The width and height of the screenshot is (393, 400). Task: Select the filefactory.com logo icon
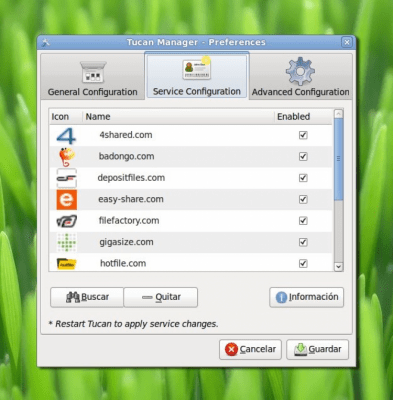click(x=67, y=221)
